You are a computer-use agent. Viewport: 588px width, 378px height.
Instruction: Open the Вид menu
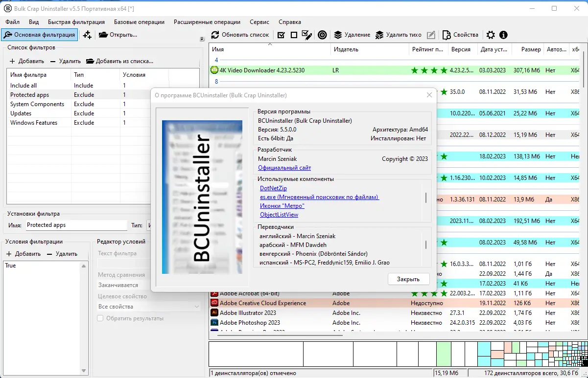33,22
